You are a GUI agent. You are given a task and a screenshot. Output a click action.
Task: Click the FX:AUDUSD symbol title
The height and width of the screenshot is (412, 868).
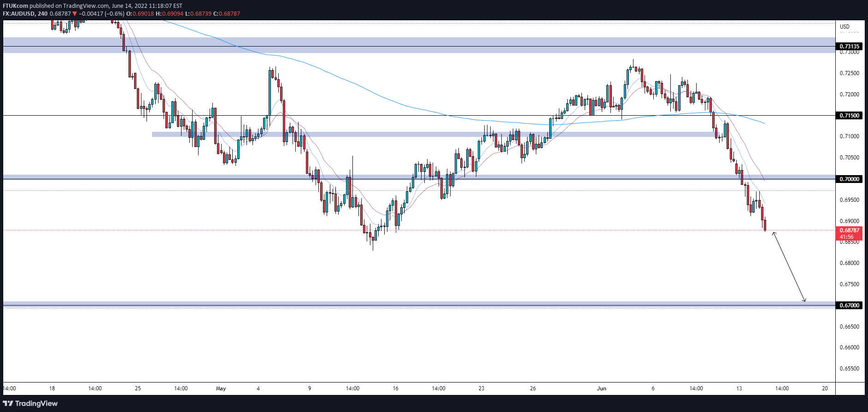coord(18,13)
